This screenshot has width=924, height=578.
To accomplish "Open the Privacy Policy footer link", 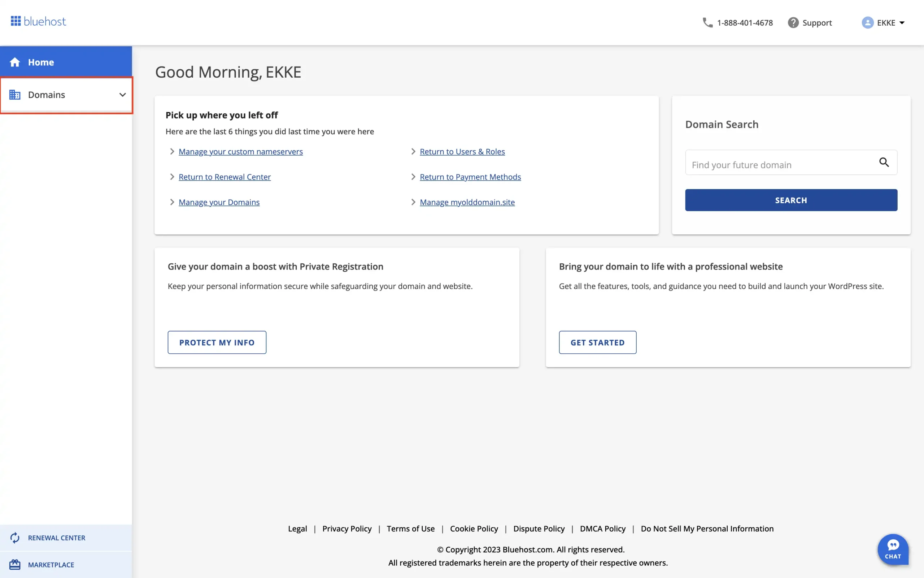I will (347, 529).
